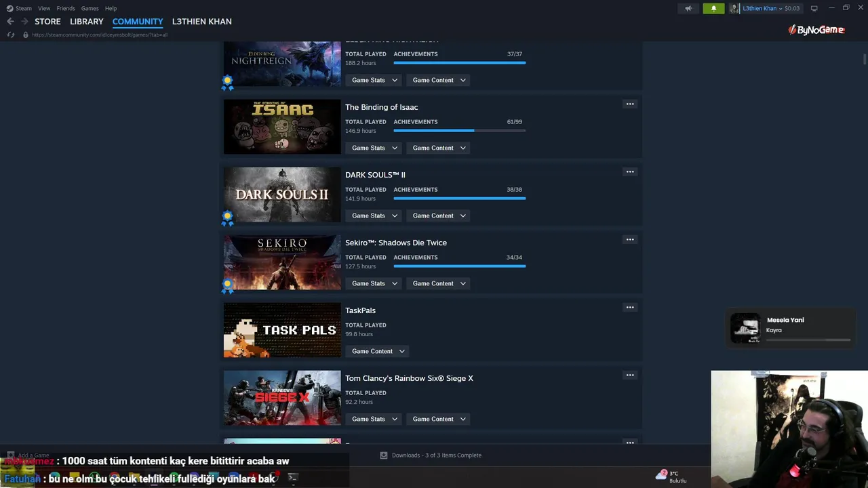Screen dimensions: 868x488
Task: Switch to the LIBRARY tab
Action: 87,22
